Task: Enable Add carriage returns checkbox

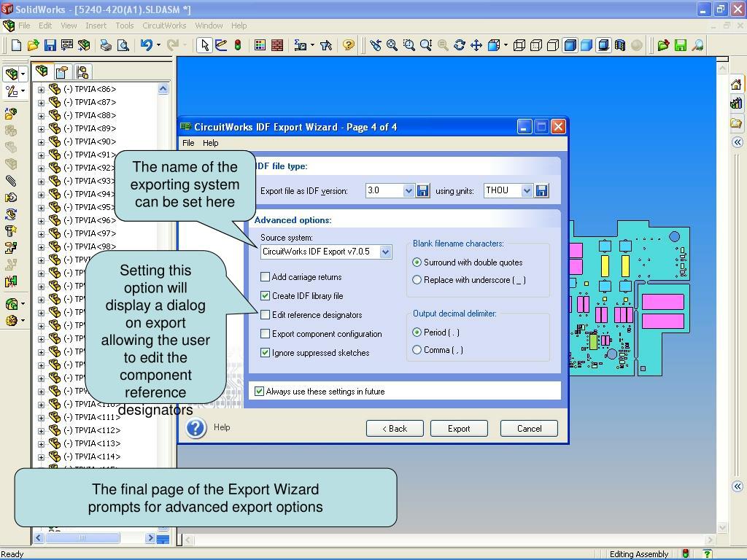Action: coord(266,276)
